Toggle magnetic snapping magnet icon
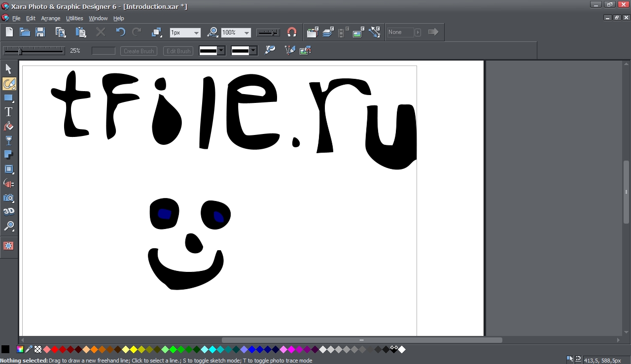Screen dimensions: 631x364 tap(292, 32)
